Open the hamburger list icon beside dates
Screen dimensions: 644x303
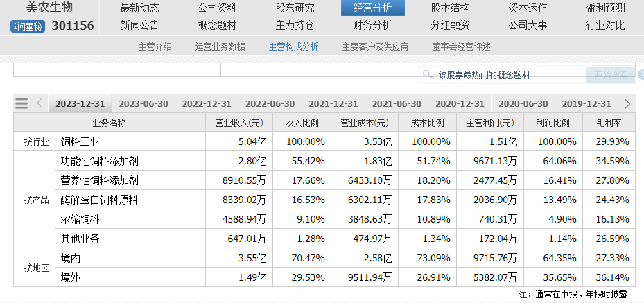point(21,103)
